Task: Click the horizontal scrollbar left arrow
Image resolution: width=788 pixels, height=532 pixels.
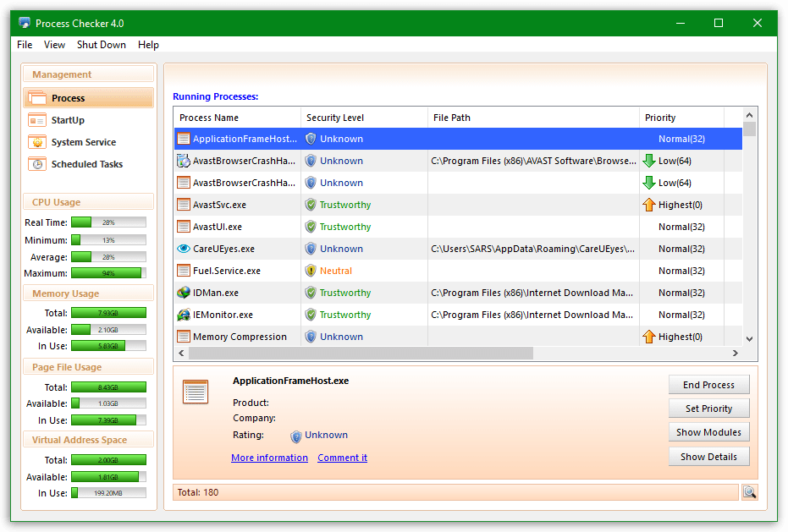Action: tap(181, 354)
